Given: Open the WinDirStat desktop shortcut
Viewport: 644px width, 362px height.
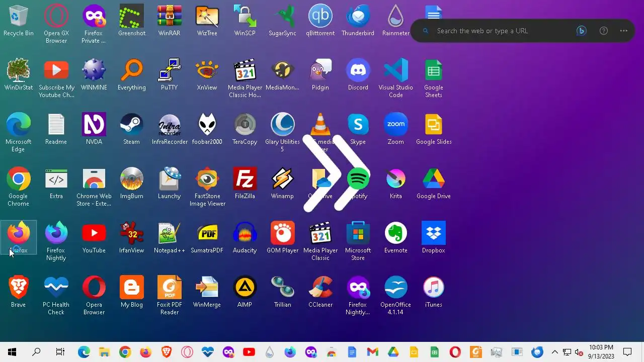Looking at the screenshot, I should click(18, 75).
